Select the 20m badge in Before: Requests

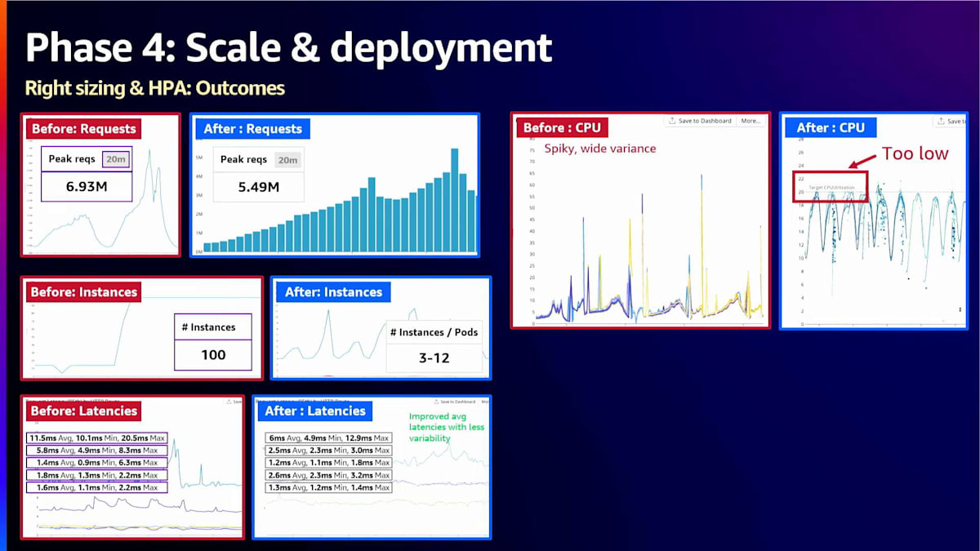(116, 159)
